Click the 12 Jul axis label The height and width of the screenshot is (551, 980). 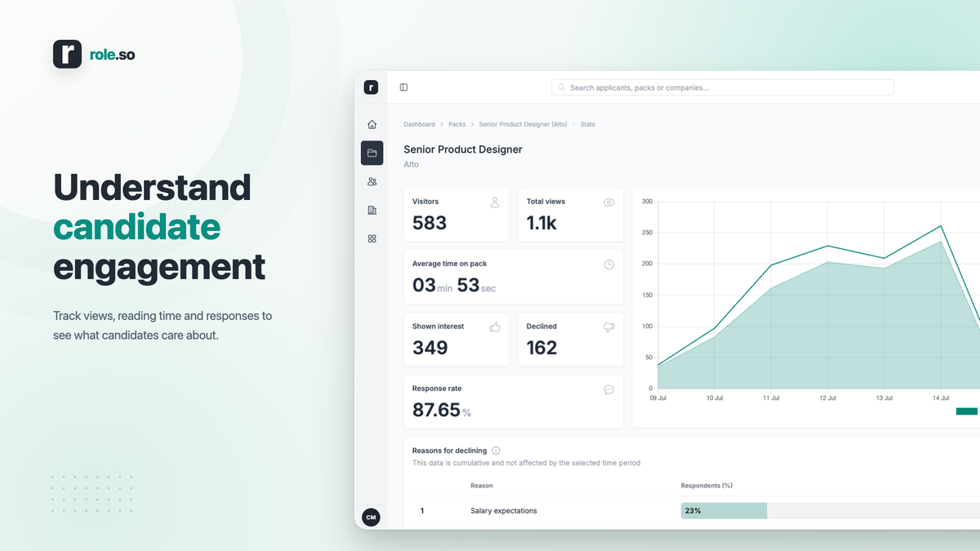pos(827,398)
